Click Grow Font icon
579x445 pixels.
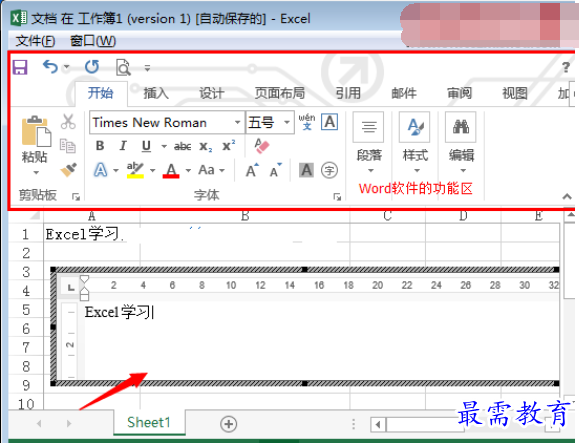(x=252, y=170)
